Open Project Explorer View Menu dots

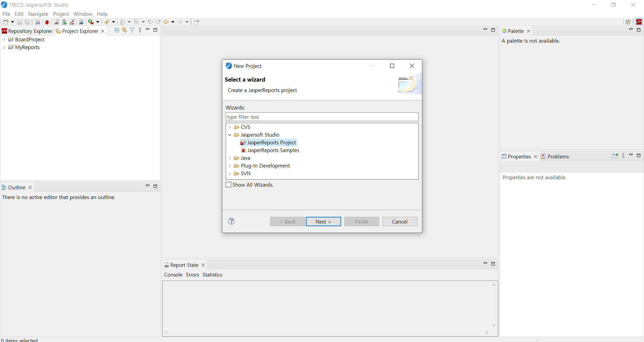point(140,30)
